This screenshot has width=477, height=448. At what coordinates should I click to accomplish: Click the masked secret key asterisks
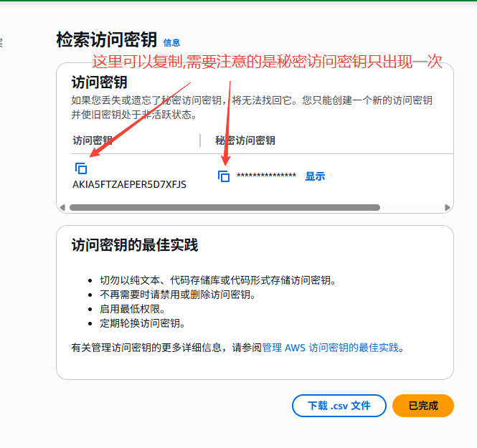click(x=266, y=176)
